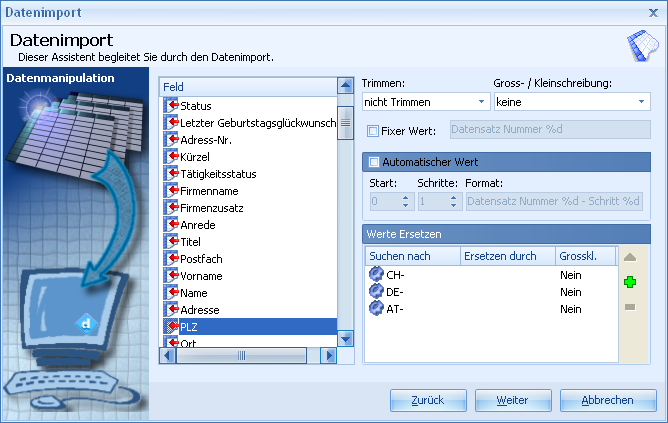The height and width of the screenshot is (423, 668).
Task: Click the field list scroll-down arrow
Action: pyautogui.click(x=345, y=339)
